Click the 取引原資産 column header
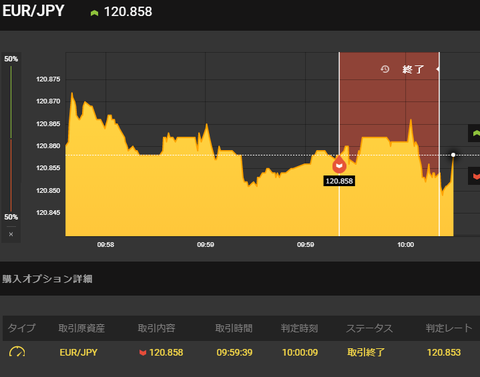480x377 pixels. pyautogui.click(x=81, y=328)
